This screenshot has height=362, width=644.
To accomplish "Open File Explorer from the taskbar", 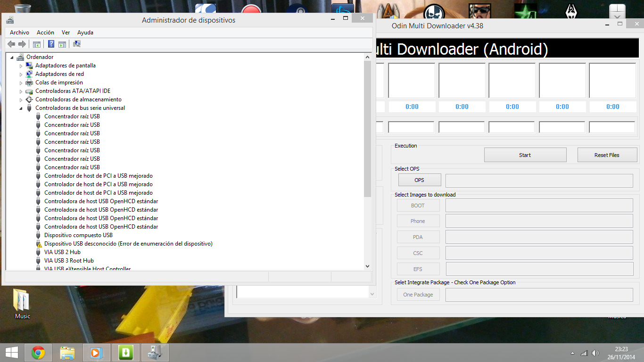I will (67, 353).
